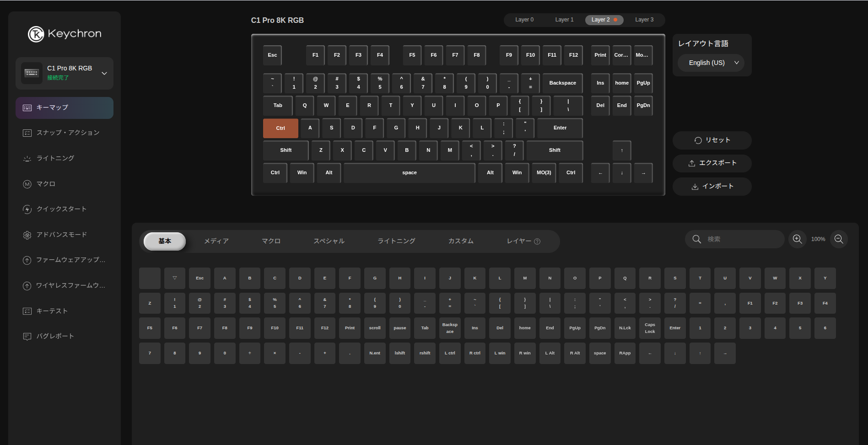Open the キーテスト page
868x445 pixels.
[x=52, y=311]
